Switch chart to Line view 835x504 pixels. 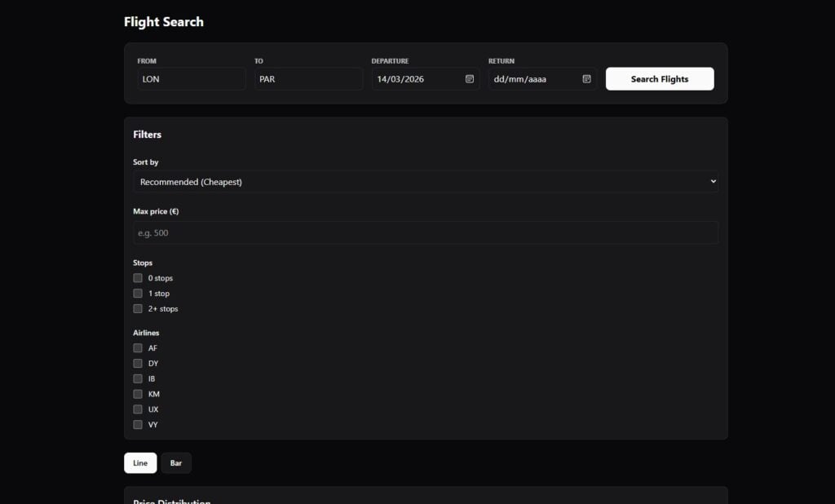[140, 463]
